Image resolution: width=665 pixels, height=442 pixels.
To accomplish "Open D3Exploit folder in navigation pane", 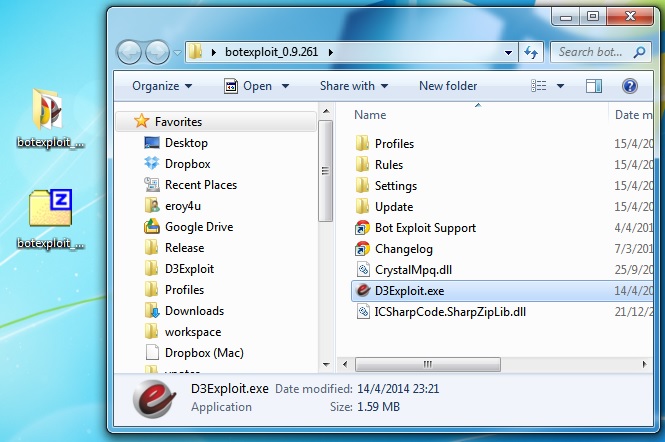I will tap(189, 269).
